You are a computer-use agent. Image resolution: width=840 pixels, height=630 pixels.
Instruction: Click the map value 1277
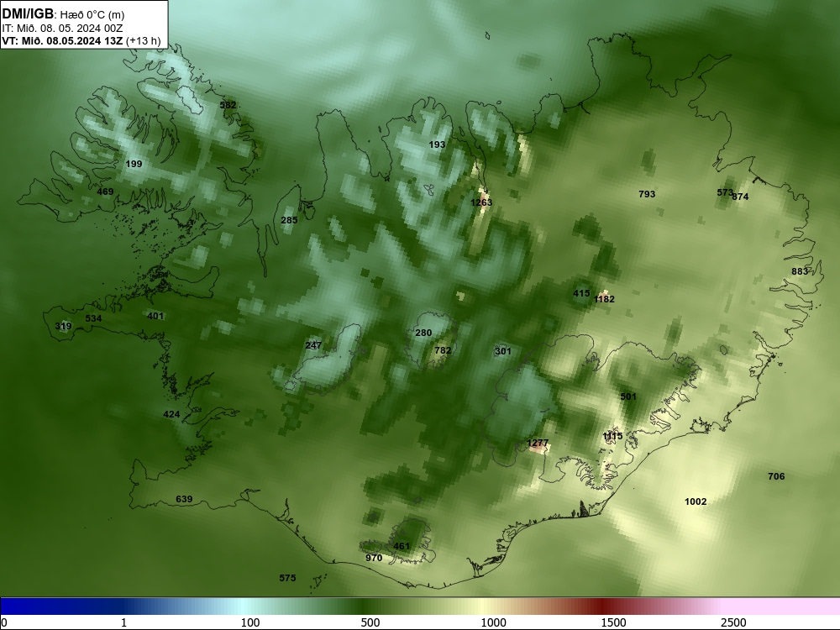[x=538, y=443]
